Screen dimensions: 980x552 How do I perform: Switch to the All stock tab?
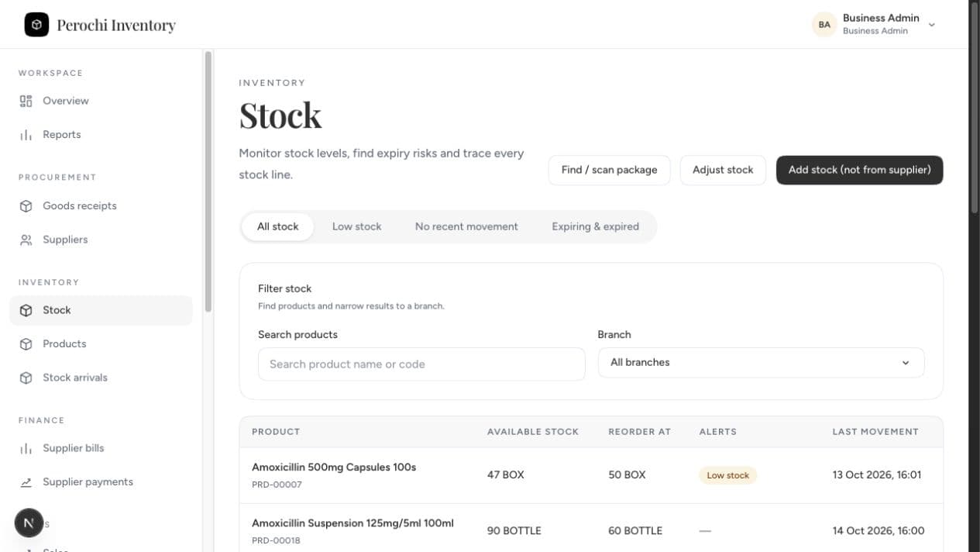tap(278, 227)
